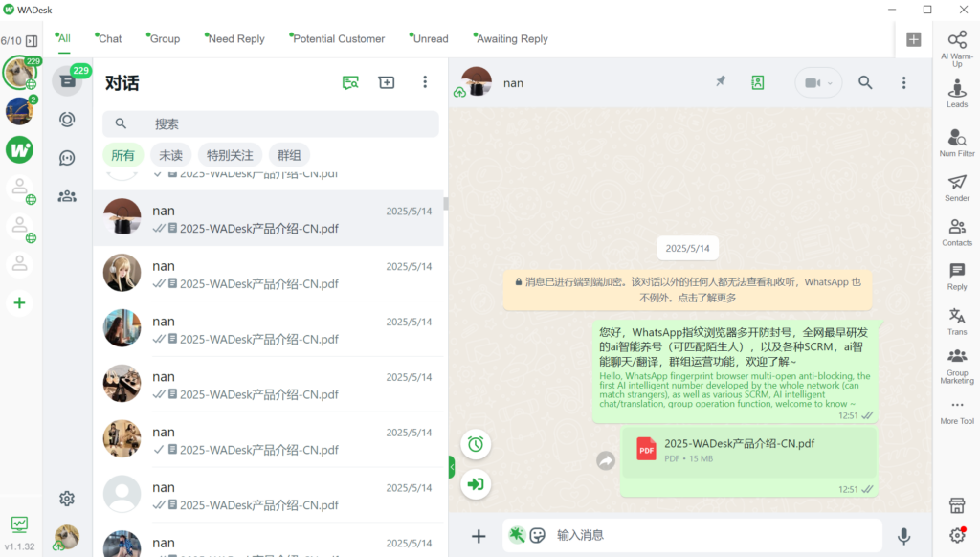Open the chat search filter icon
This screenshot has height=557, width=980.
(x=350, y=82)
